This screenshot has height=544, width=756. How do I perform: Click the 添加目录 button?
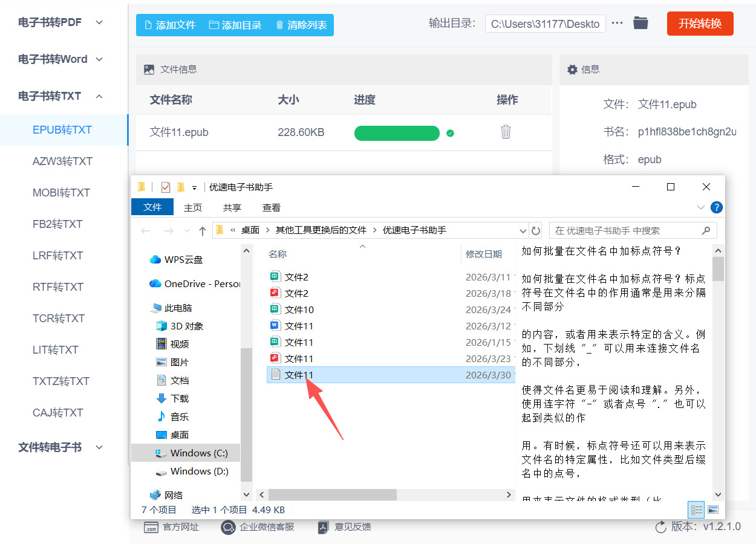tap(235, 25)
